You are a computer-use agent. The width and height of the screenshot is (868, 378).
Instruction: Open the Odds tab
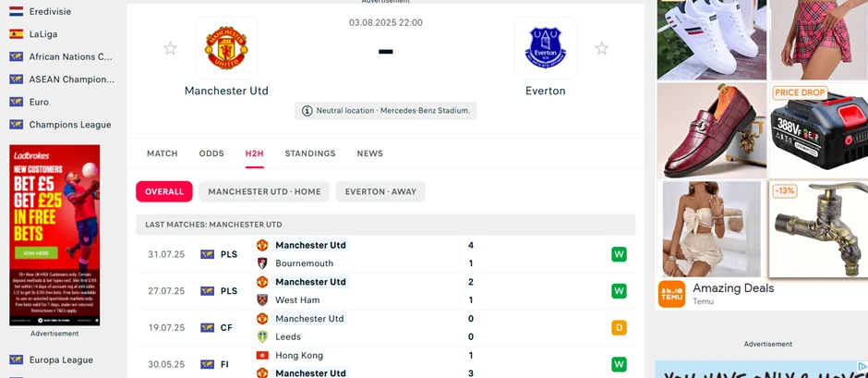(211, 153)
